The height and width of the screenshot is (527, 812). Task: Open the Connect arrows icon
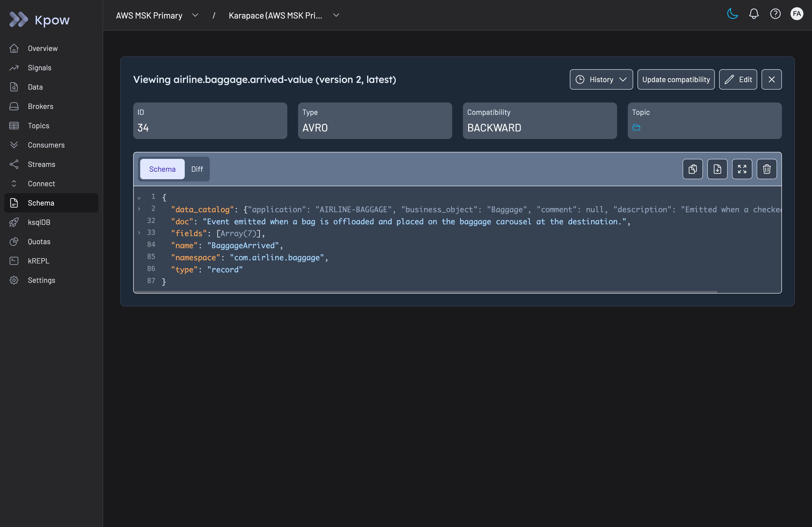tap(14, 184)
